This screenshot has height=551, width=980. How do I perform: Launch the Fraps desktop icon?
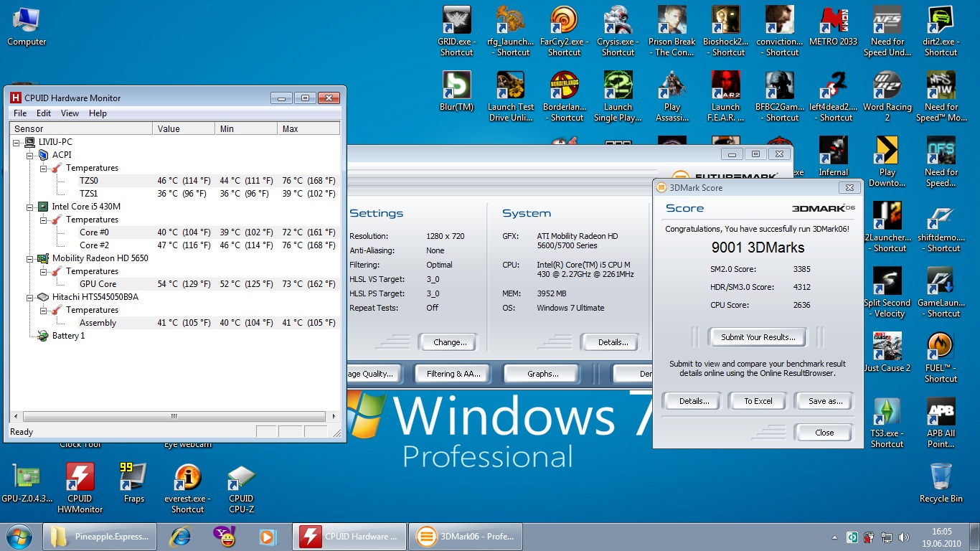click(133, 483)
